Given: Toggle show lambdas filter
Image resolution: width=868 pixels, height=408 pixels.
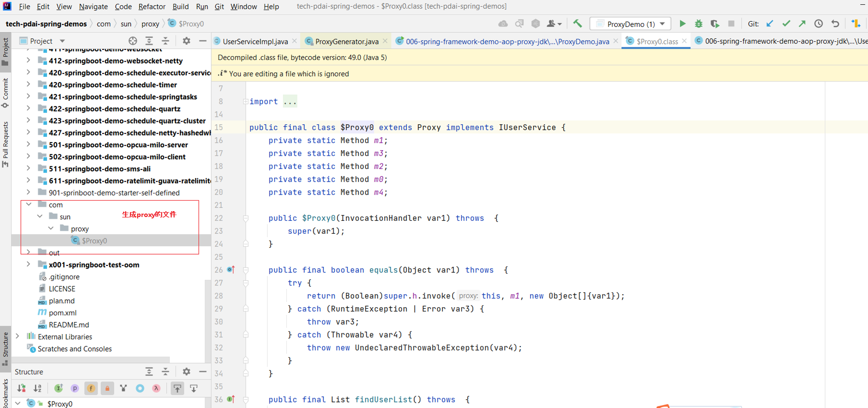Looking at the screenshot, I should (156, 388).
